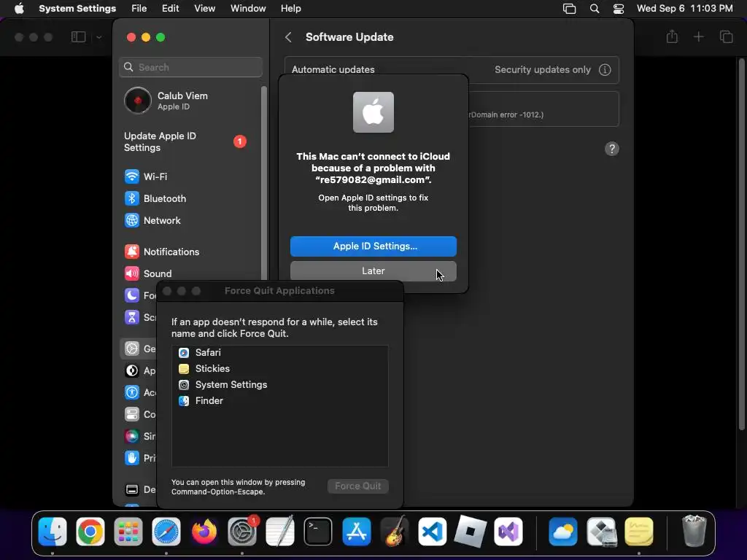
Task: Open the Software Update help button
Action: point(612,149)
